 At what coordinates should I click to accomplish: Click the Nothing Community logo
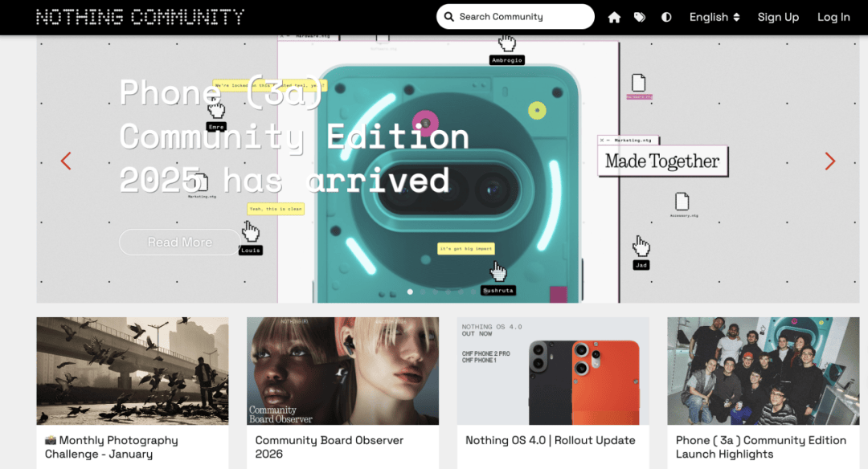(x=140, y=17)
